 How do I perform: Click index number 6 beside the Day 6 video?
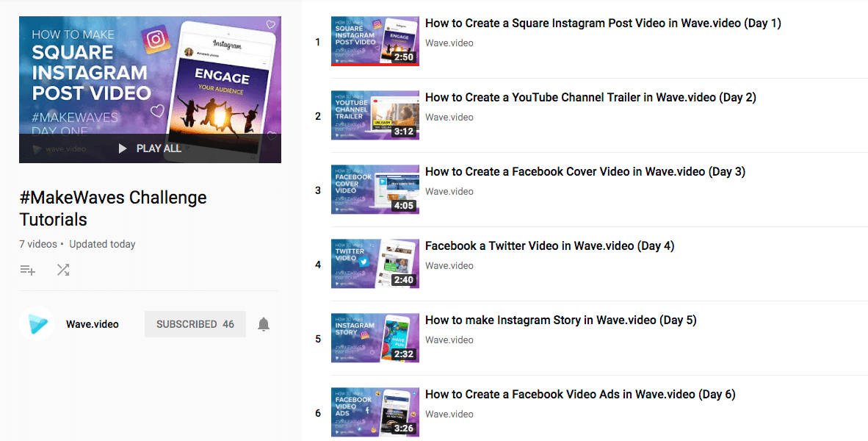[318, 413]
